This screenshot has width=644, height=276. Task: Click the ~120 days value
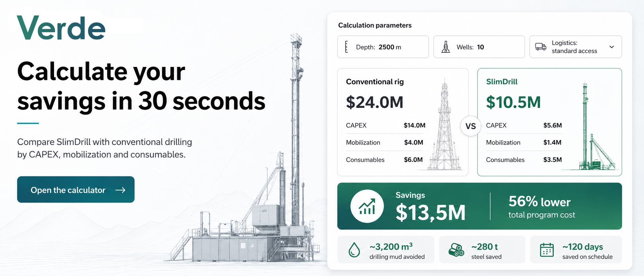[583, 247]
